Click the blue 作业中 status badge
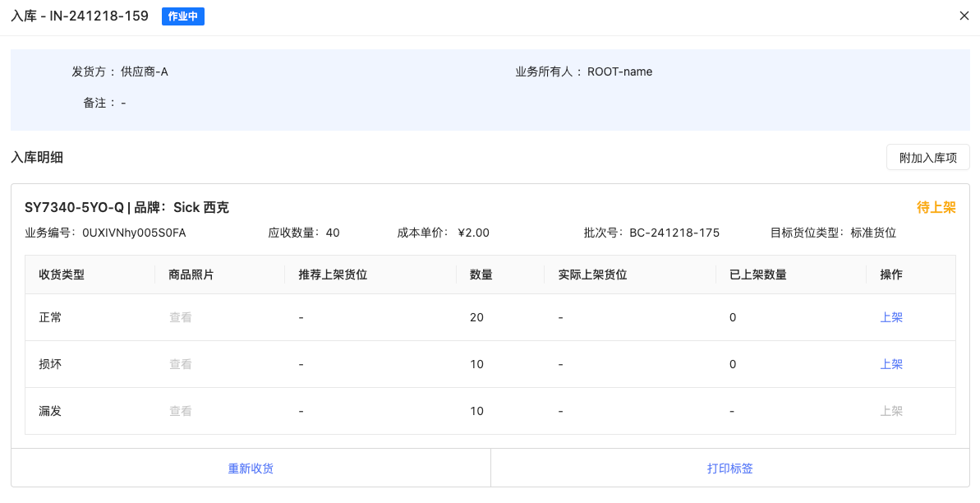The width and height of the screenshot is (980, 503). (x=182, y=16)
